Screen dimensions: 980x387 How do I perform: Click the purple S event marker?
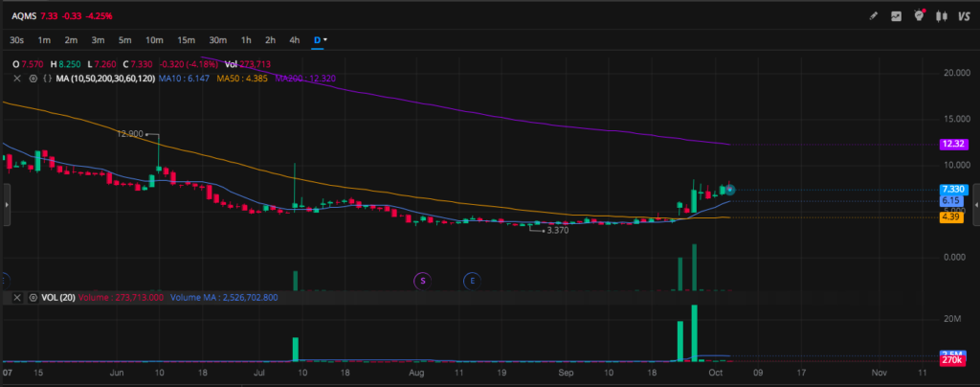pos(422,280)
